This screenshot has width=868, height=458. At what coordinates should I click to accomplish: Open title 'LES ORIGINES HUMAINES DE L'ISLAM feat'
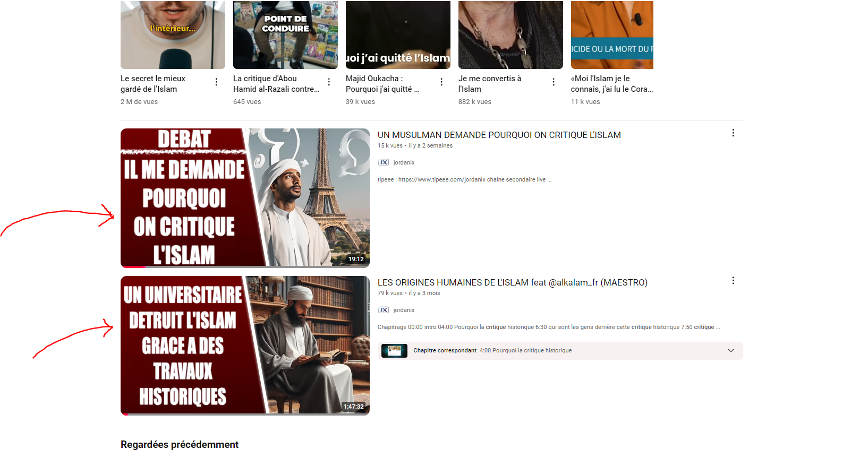512,282
